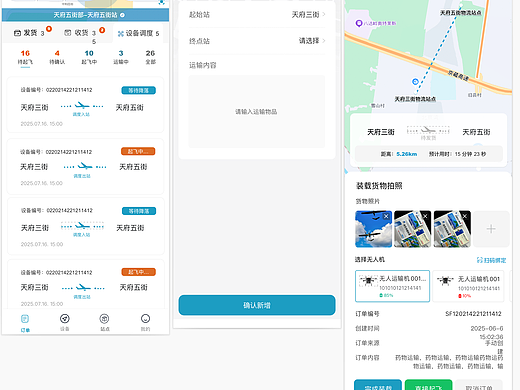Open the 站点 tab in bottom navigation
This screenshot has width=520, height=390.
point(105,322)
